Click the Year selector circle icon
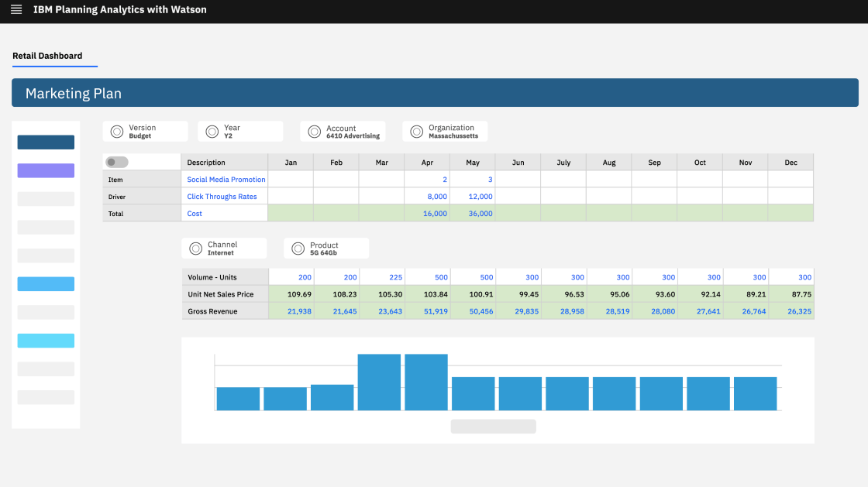 coord(212,132)
